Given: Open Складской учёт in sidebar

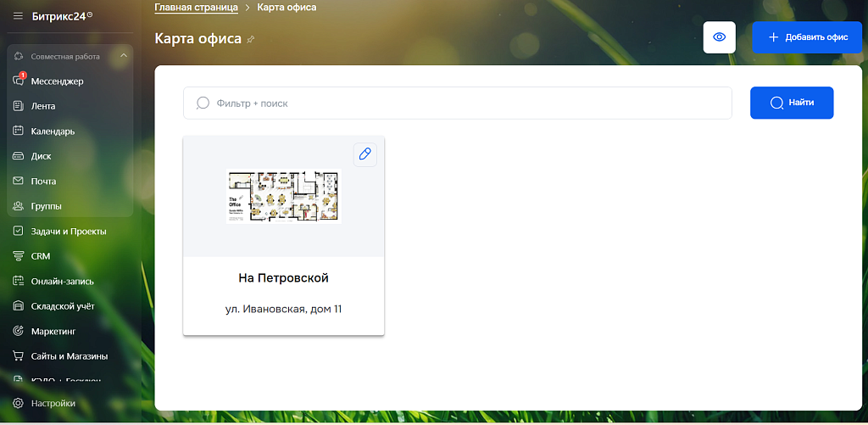Looking at the screenshot, I should pyautogui.click(x=63, y=305).
